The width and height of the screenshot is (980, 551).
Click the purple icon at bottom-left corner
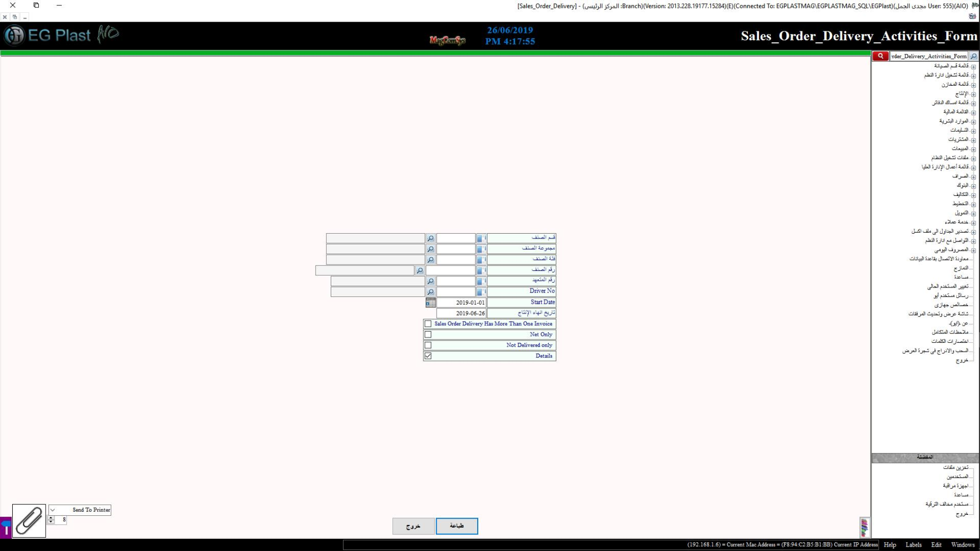(6, 528)
